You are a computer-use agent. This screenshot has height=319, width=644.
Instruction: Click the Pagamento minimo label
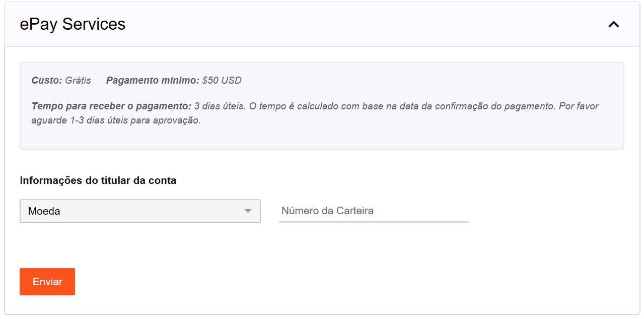tap(153, 81)
